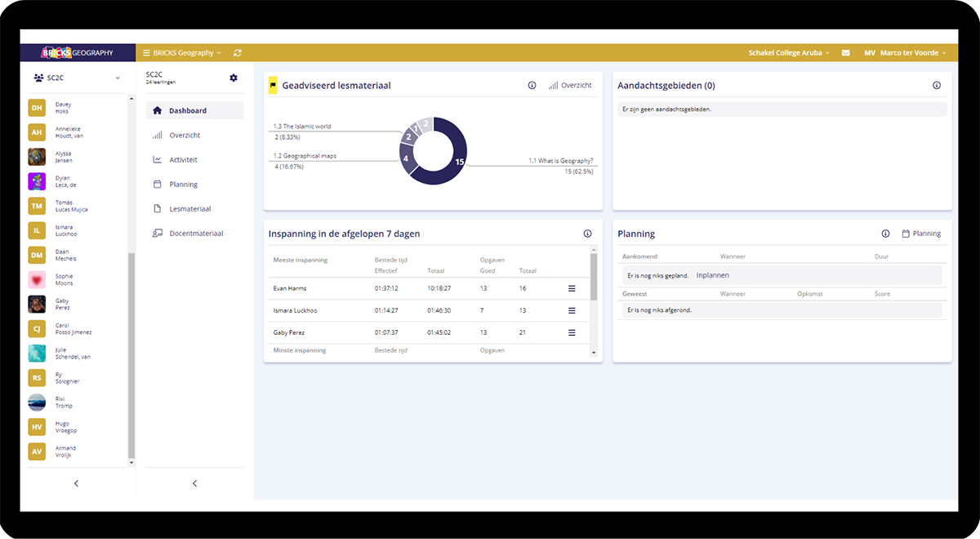Click info icon beside Inspanning heading

(587, 234)
